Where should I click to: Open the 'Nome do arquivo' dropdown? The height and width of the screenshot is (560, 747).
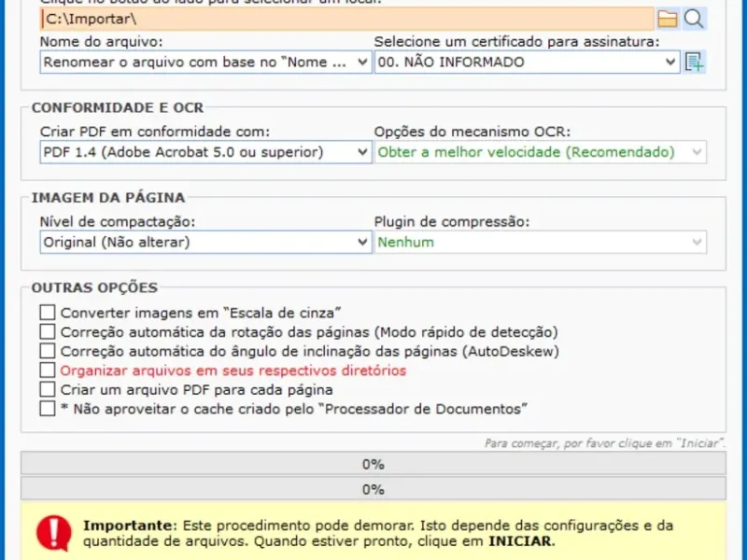[205, 62]
